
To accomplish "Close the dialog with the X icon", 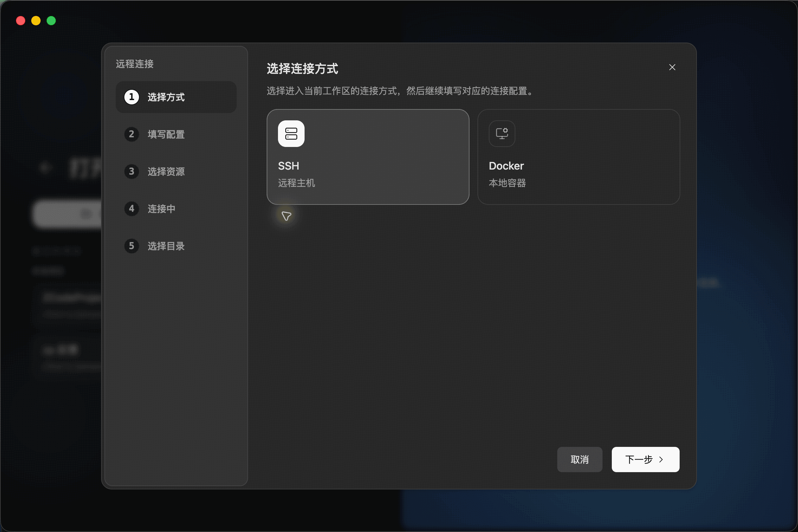I will [x=672, y=67].
